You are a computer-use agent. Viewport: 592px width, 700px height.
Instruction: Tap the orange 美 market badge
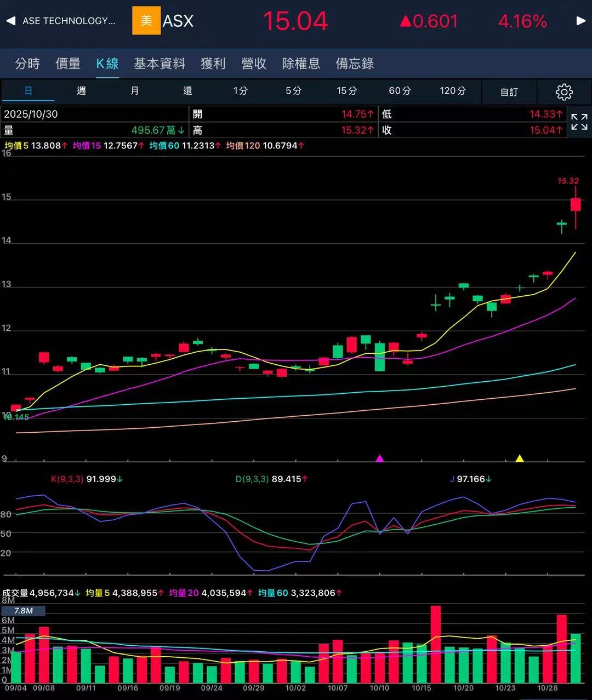[x=146, y=21]
